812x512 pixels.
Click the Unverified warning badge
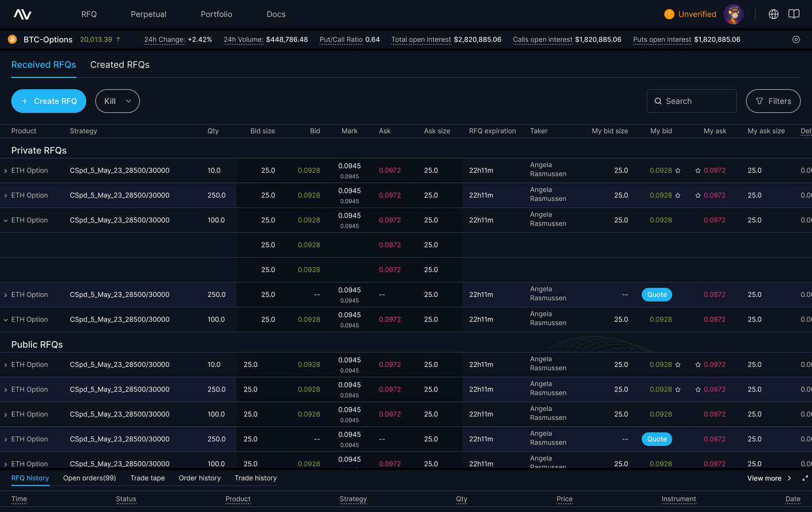click(x=691, y=14)
